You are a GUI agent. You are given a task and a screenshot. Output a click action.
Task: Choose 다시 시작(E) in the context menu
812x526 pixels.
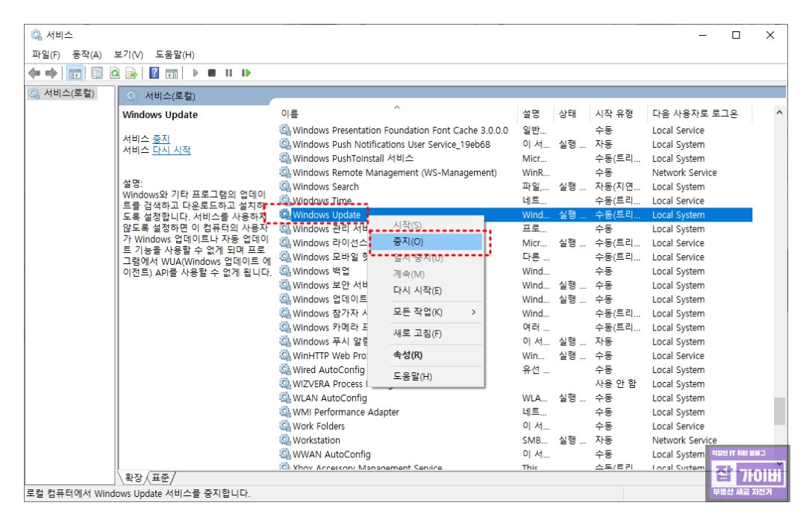pos(427,290)
